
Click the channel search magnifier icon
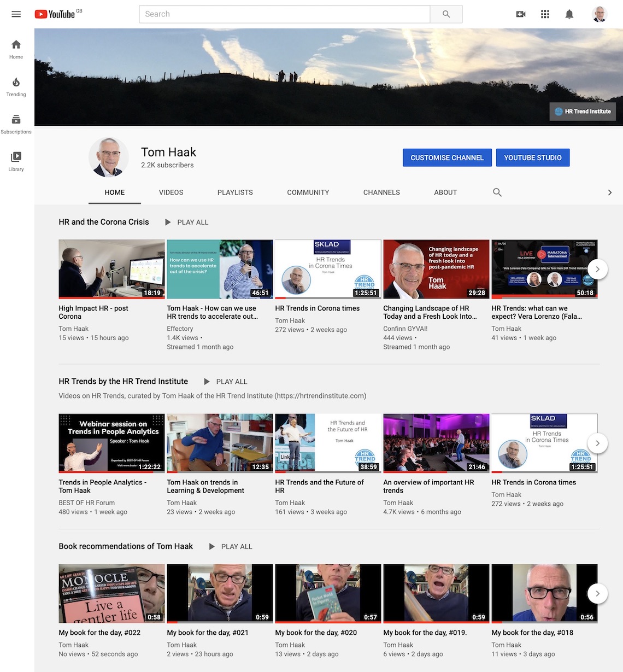pos(497,192)
